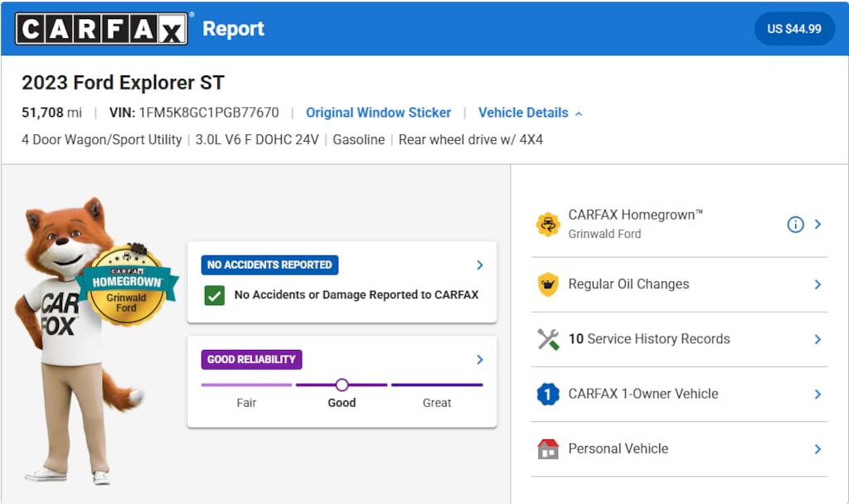Click the 10 Service History Records text
Viewport: 849px width, 504px height.
648,339
